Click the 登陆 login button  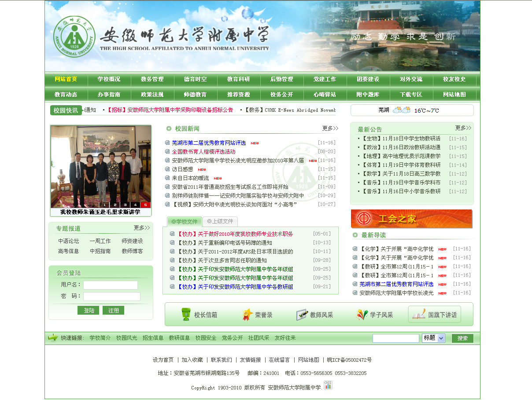(88, 311)
